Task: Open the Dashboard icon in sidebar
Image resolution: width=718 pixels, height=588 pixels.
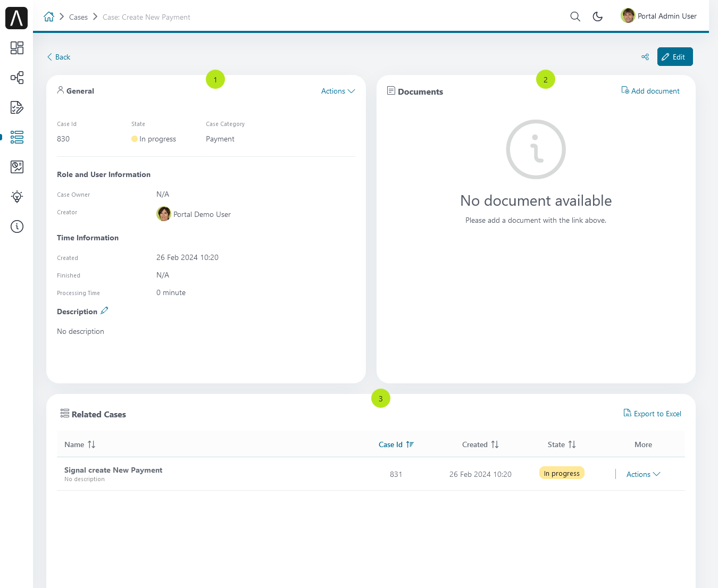Action: pos(17,48)
